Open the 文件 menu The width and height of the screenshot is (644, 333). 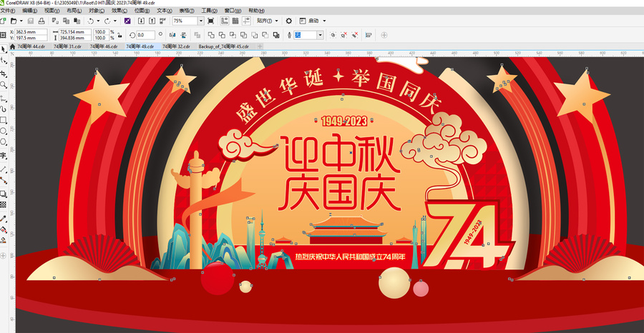click(x=7, y=10)
